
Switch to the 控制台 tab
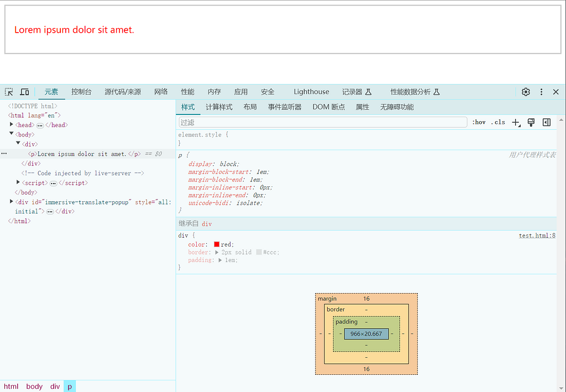[x=81, y=92]
